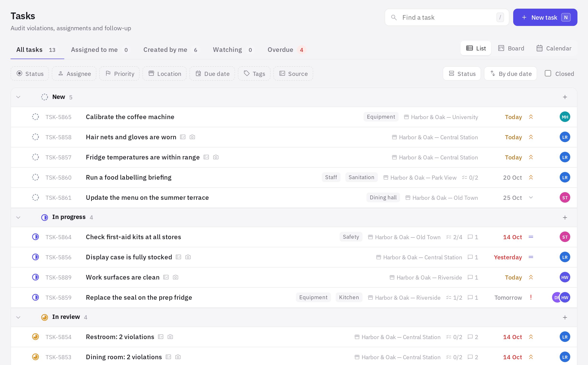Image resolution: width=588 pixels, height=365 pixels.
Task: Switch to Calendar view
Action: (x=554, y=48)
